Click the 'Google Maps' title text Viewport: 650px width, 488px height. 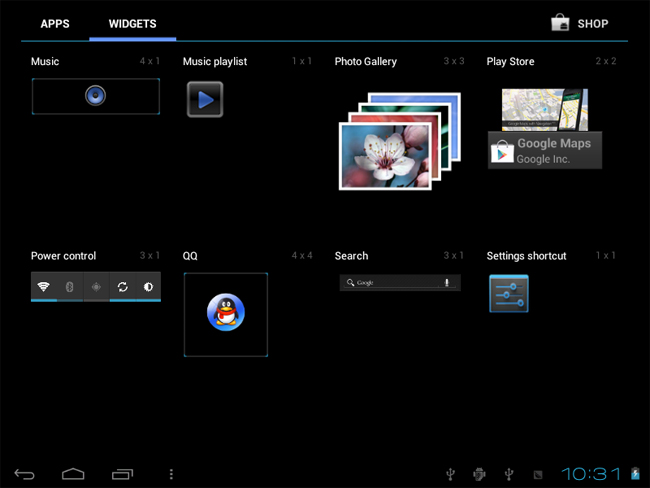click(x=554, y=143)
